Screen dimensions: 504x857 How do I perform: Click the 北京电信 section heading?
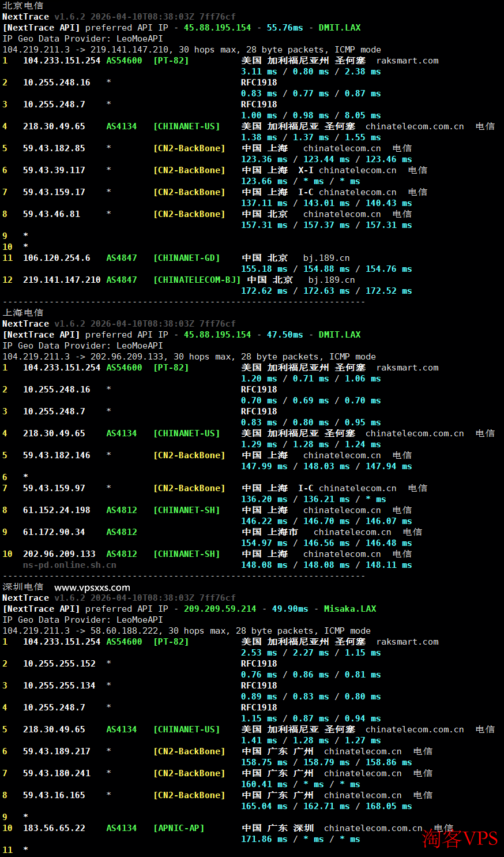tap(23, 6)
